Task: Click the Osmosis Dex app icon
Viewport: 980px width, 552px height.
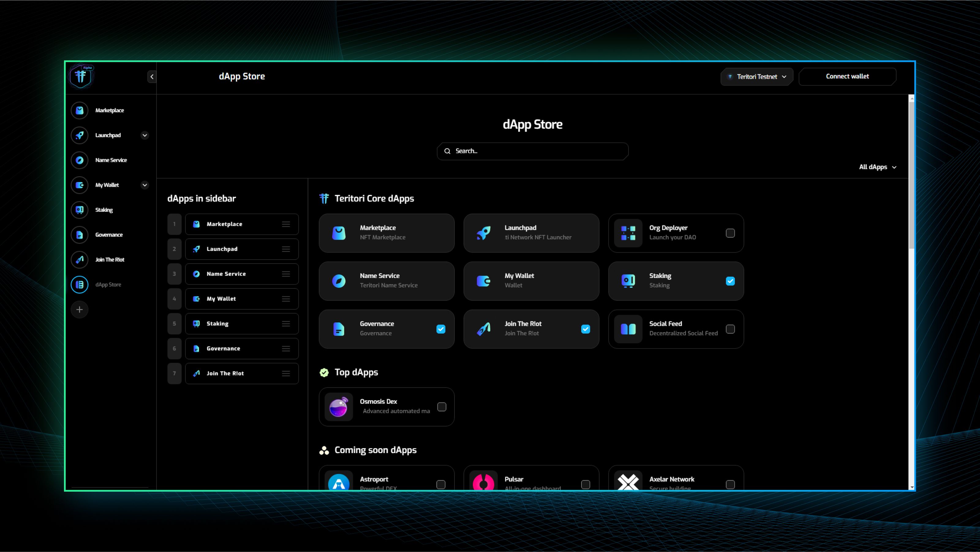Action: click(x=338, y=407)
